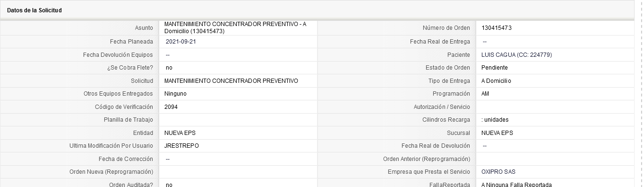Click the empty Planilla de Trabajo cell
This screenshot has height=187, width=644.
coord(238,120)
